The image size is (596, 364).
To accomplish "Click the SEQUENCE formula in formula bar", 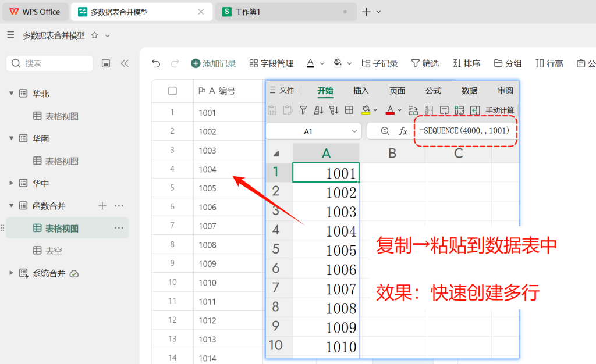I will (464, 131).
